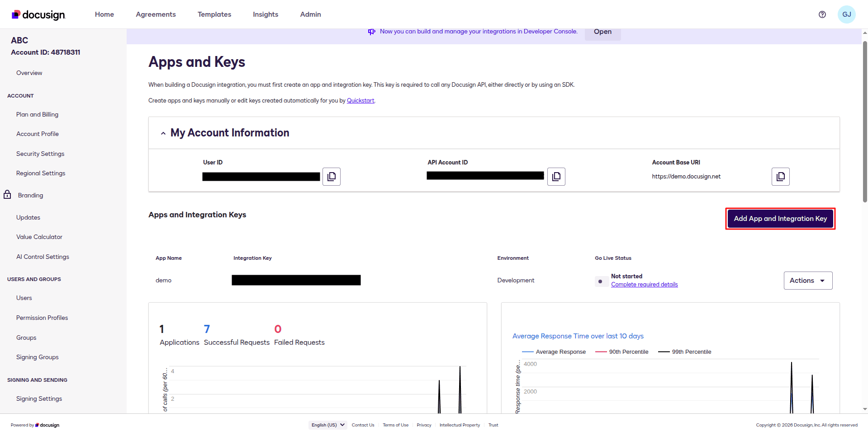Click 99th Percentile legend entry
This screenshot has width=868, height=436.
click(684, 352)
